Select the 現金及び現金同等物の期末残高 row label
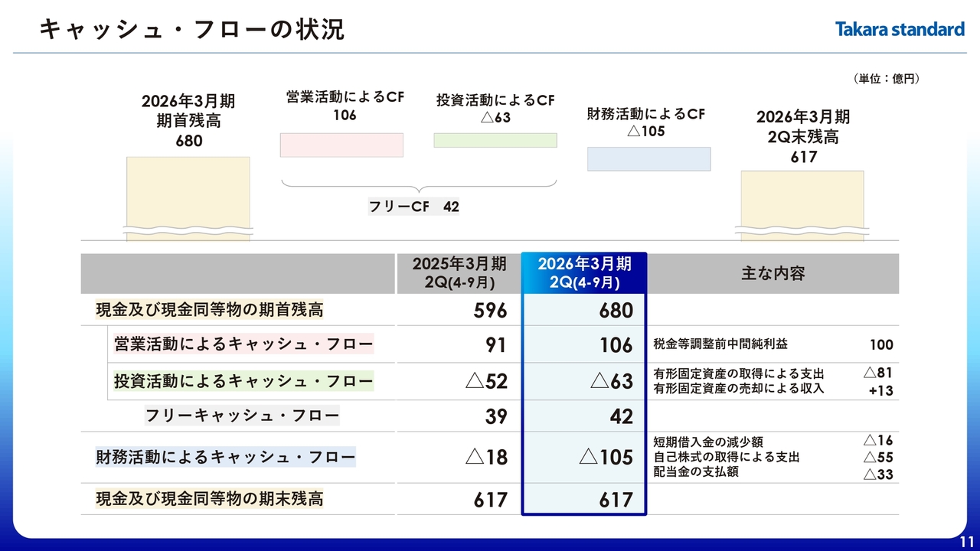 click(209, 499)
